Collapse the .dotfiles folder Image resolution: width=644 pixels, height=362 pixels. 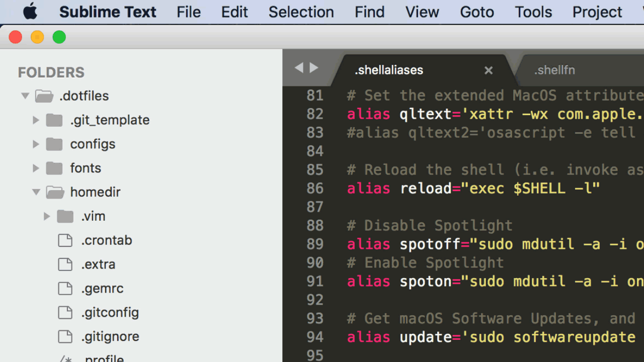point(25,96)
